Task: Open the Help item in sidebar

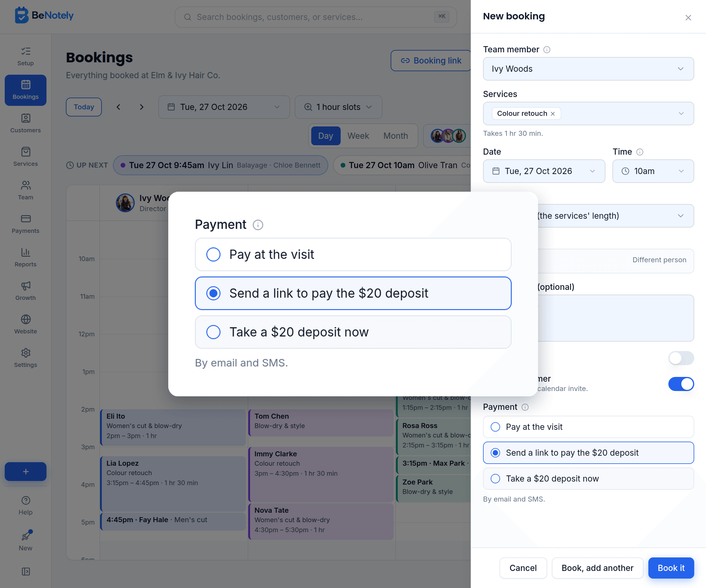Action: point(26,506)
